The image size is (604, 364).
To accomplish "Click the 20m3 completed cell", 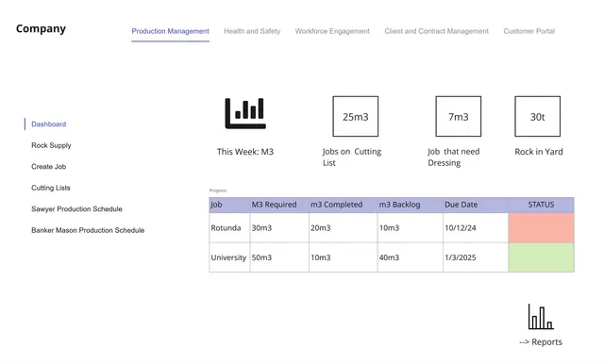I will click(344, 228).
